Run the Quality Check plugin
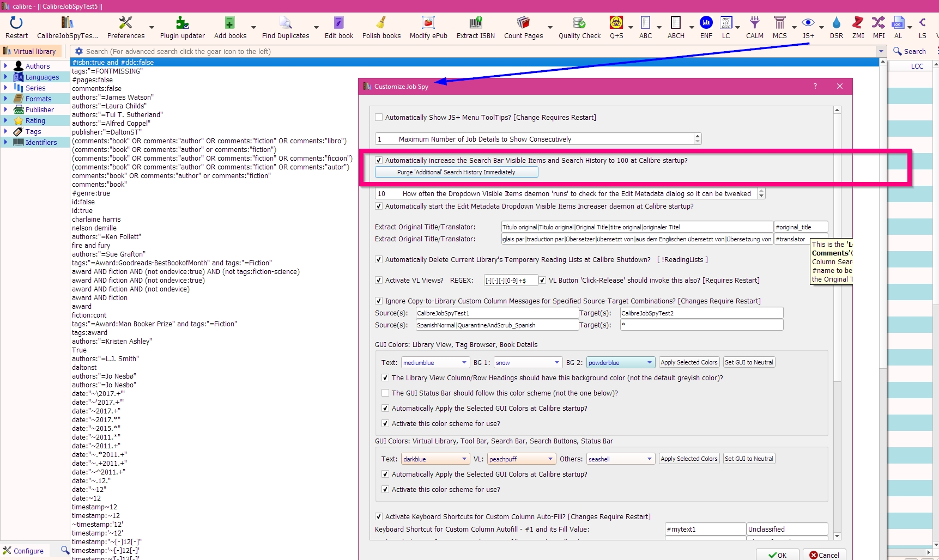This screenshot has height=560, width=939. point(579,23)
